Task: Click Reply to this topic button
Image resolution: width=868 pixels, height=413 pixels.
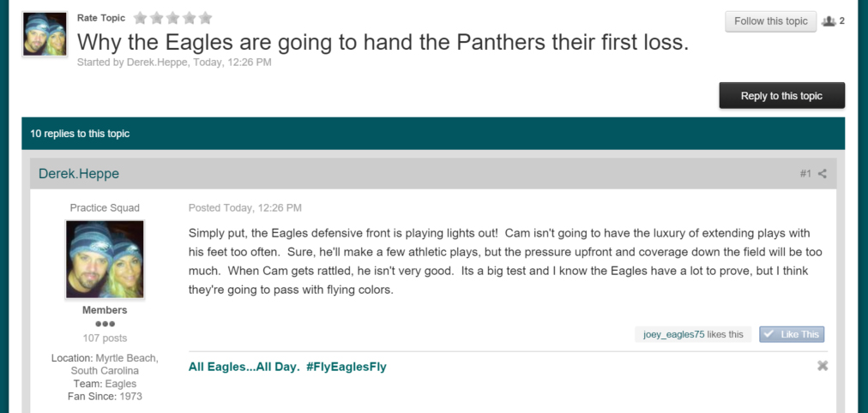Action: pyautogui.click(x=781, y=96)
